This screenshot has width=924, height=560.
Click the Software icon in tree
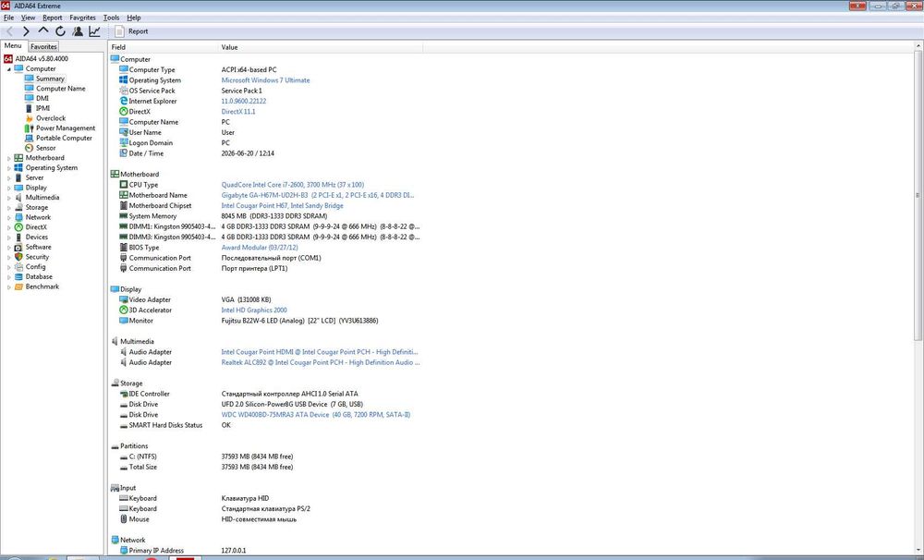[18, 247]
